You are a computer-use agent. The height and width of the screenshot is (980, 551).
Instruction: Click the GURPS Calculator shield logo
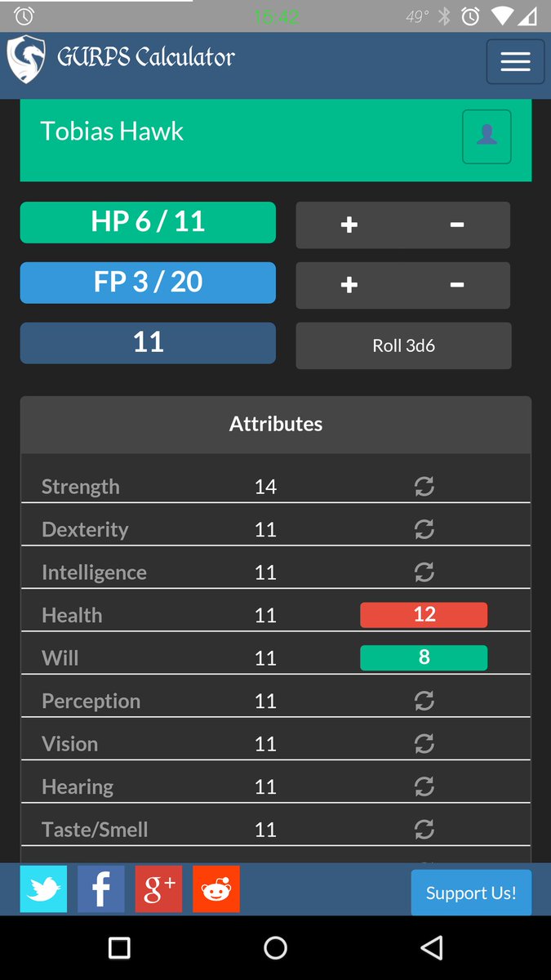pyautogui.click(x=25, y=57)
